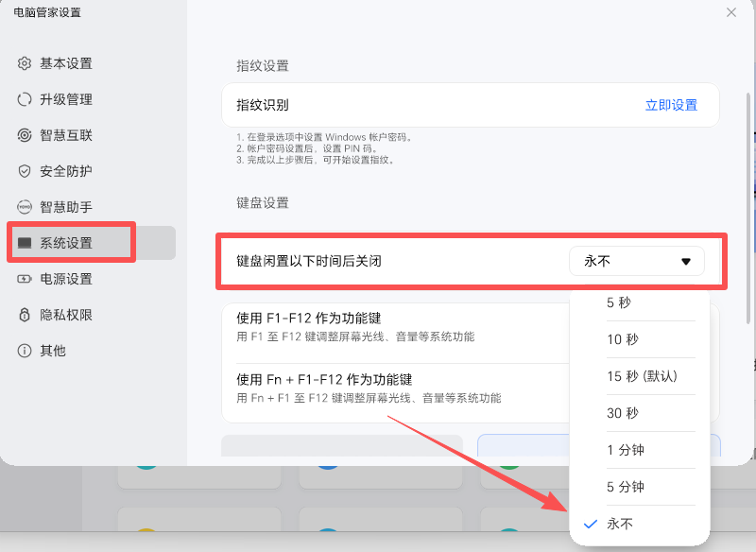Click the 智慧助手 icon in sidebar
756x552 pixels.
click(x=25, y=207)
